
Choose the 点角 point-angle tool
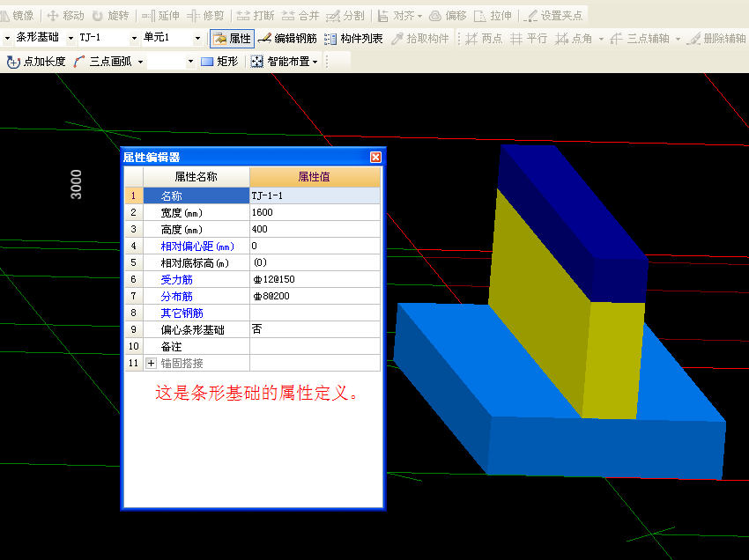574,39
